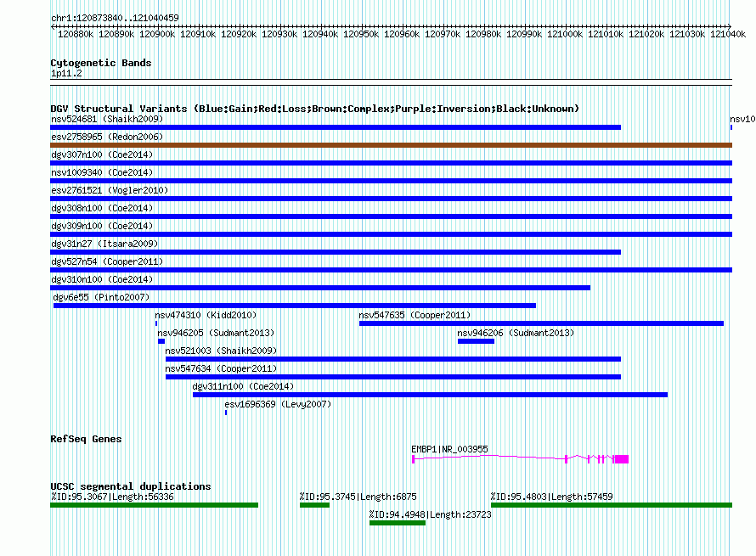
Task: Click the 121020k ruler position
Action: (646, 34)
